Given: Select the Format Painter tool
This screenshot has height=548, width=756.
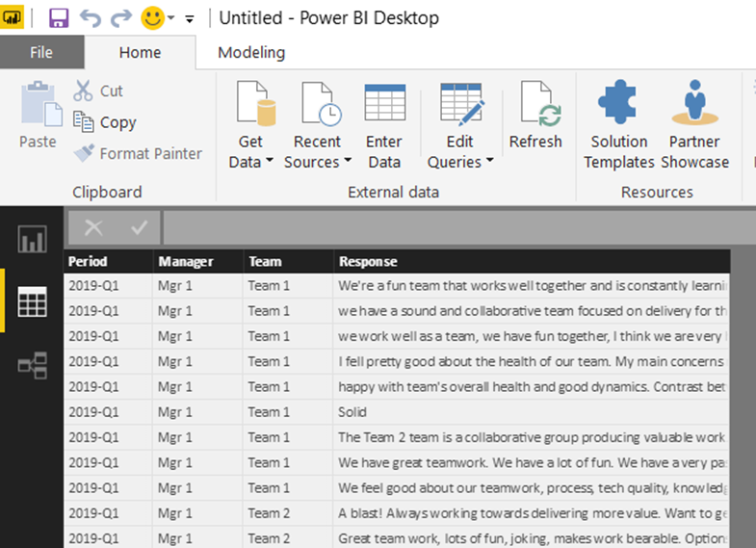Looking at the screenshot, I should (138, 153).
